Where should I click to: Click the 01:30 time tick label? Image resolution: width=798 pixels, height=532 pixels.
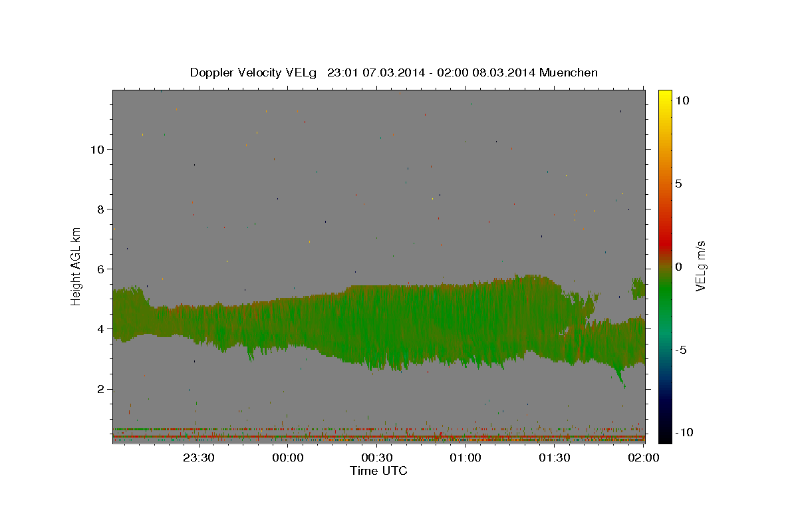(555, 458)
